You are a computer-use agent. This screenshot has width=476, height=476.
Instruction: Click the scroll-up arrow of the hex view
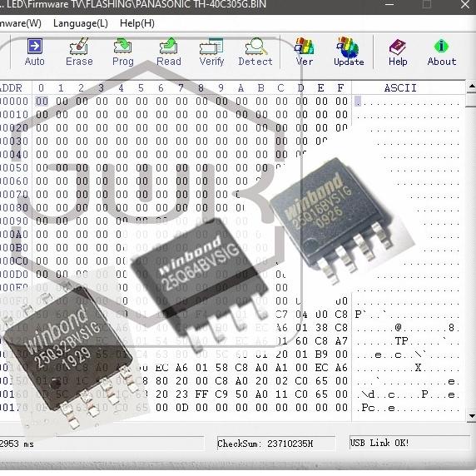pyautogui.click(x=472, y=87)
